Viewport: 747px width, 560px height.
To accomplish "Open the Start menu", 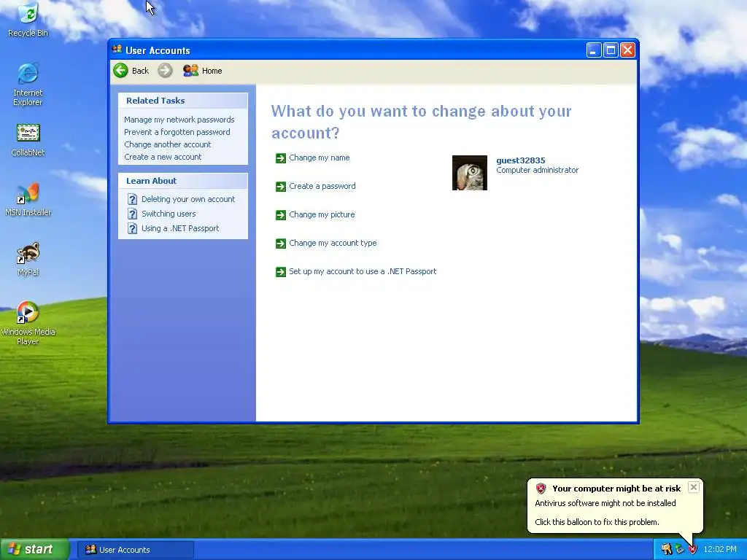I will 35,549.
